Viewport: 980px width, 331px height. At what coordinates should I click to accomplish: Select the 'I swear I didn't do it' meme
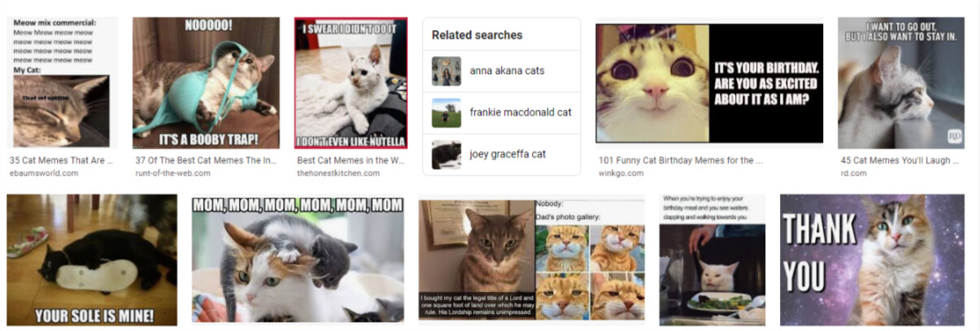click(351, 83)
